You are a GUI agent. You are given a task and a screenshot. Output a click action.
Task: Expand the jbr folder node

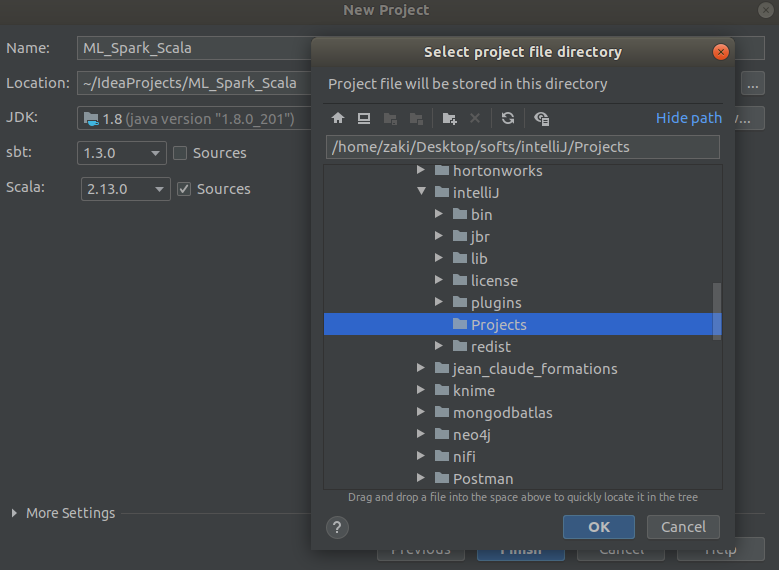[x=439, y=236]
